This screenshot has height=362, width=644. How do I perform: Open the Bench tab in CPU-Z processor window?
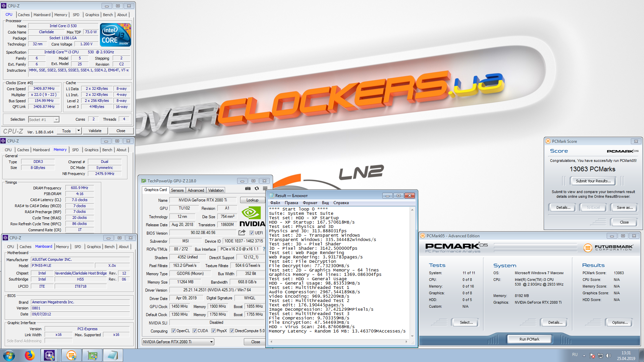(x=108, y=15)
